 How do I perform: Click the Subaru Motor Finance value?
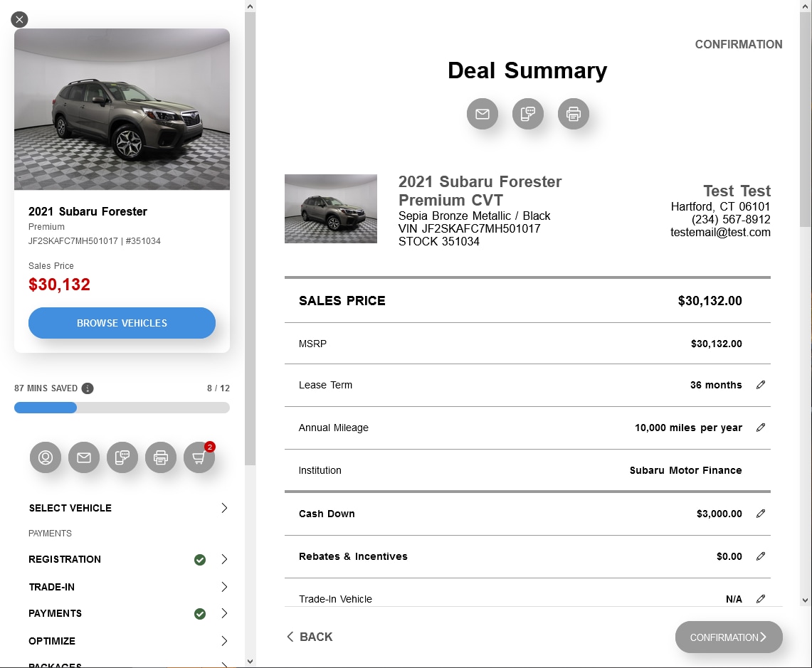point(685,470)
